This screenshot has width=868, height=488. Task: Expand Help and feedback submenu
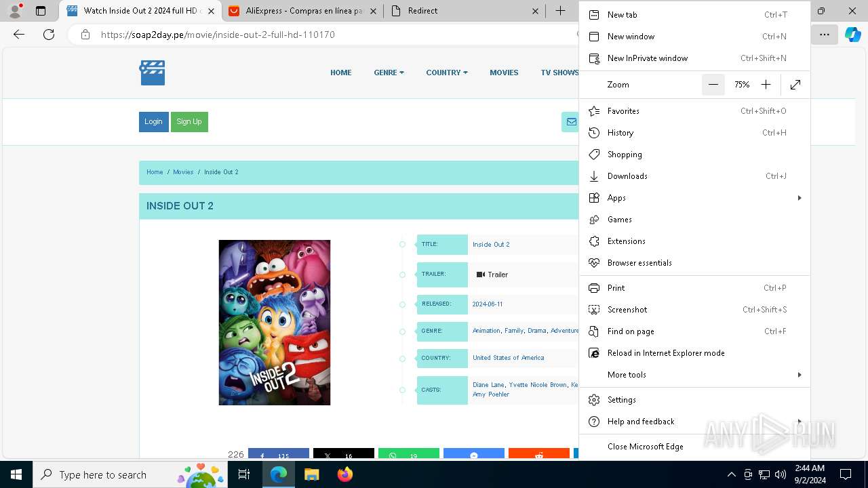tap(694, 422)
